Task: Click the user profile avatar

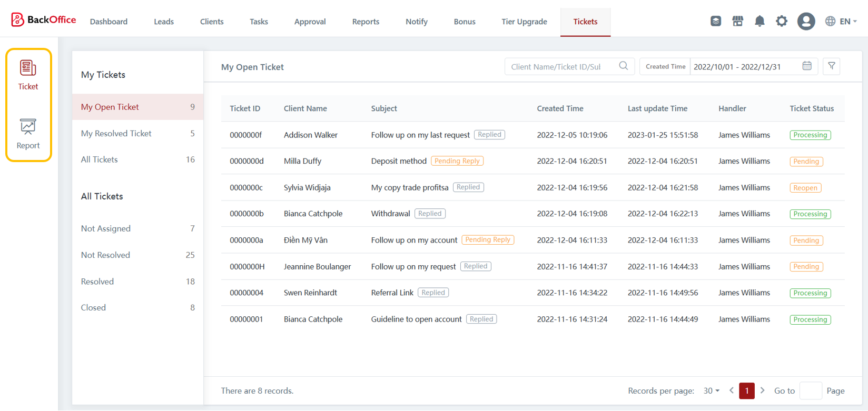Action: coord(806,21)
